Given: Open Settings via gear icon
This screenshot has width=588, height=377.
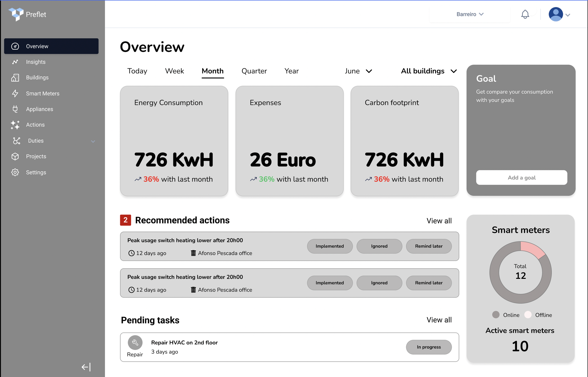Looking at the screenshot, I should point(15,172).
